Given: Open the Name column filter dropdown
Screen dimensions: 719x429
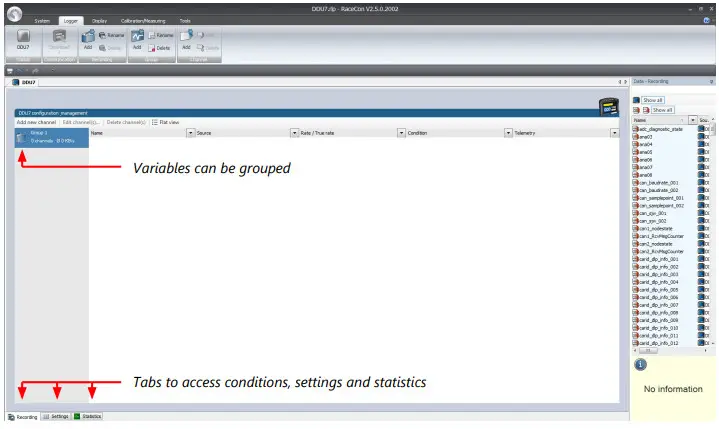Looking at the screenshot, I should pos(190,133).
